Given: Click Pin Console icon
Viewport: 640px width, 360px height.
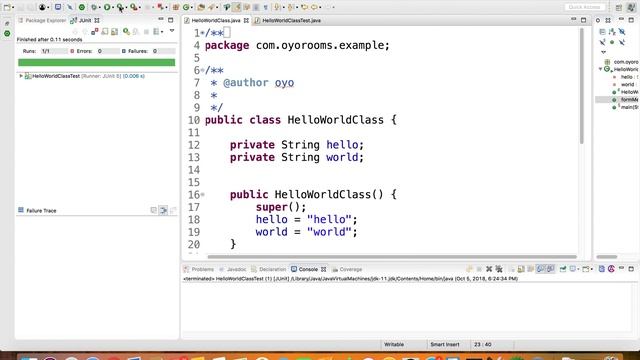Looking at the screenshot, I should [x=563, y=269].
